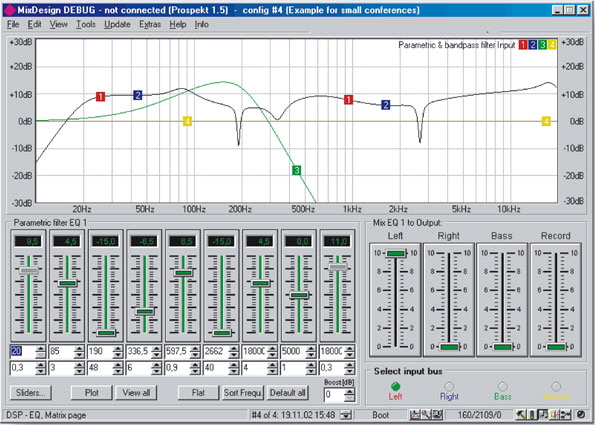Select blue marker 2 near 50Hz on graph
Screen dimensions: 595x425
pyautogui.click(x=138, y=96)
